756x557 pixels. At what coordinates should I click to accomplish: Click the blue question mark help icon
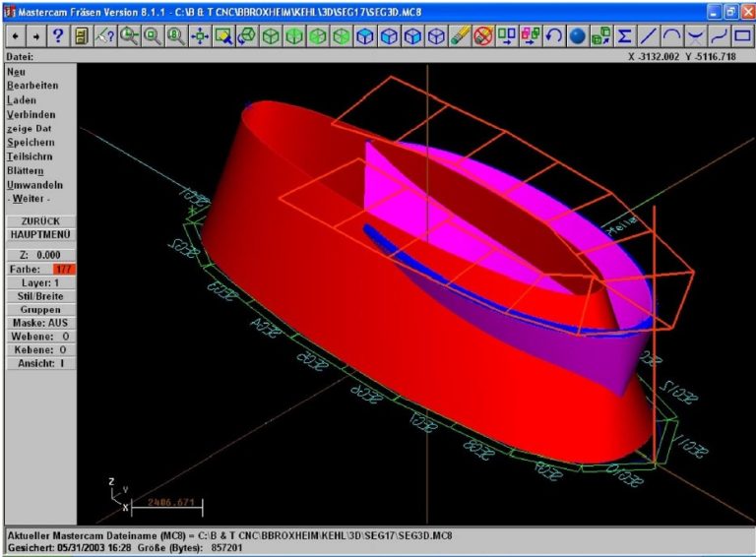pyautogui.click(x=59, y=35)
